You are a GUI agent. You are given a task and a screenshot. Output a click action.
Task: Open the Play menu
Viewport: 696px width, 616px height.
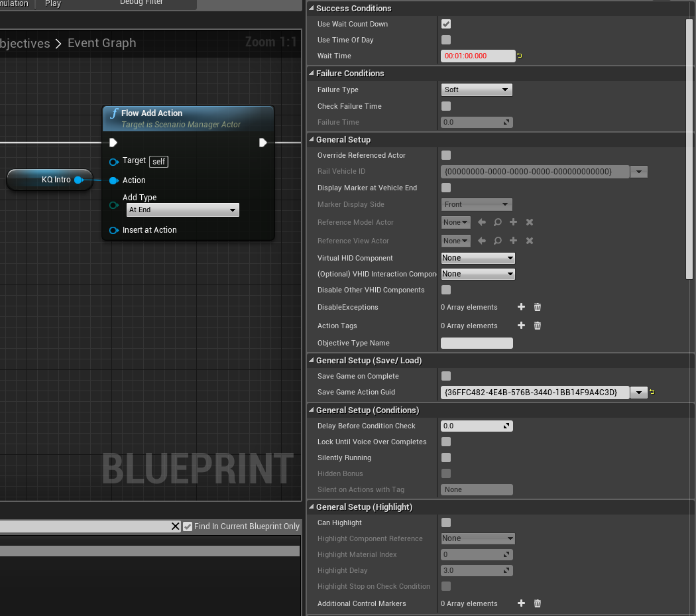[x=52, y=3]
